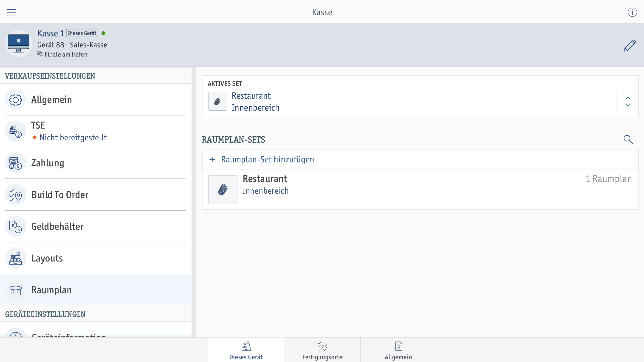Image resolution: width=644 pixels, height=362 pixels.
Task: Edit Kasse 1 with the pencil icon
Action: pyautogui.click(x=630, y=46)
